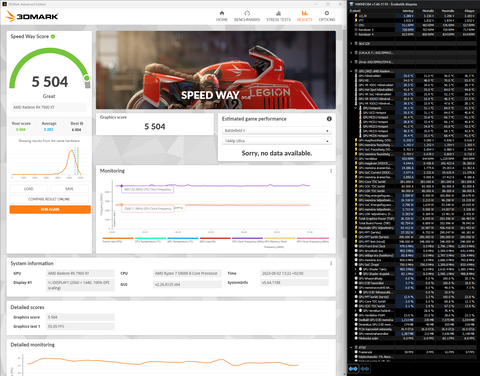Viewport: 480px width, 376px height.
Task: Click the info icon beside Estimated game performance
Action: [329, 119]
